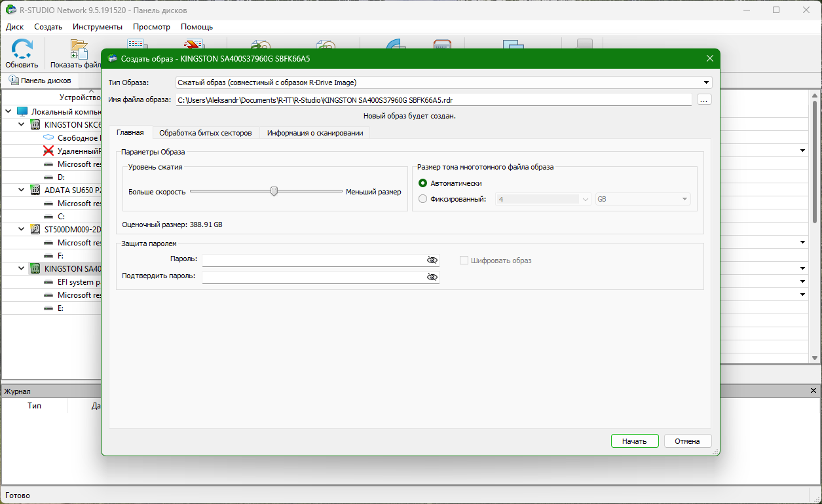The width and height of the screenshot is (822, 504).
Task: Click the Имя файла образа path field
Action: (x=434, y=99)
